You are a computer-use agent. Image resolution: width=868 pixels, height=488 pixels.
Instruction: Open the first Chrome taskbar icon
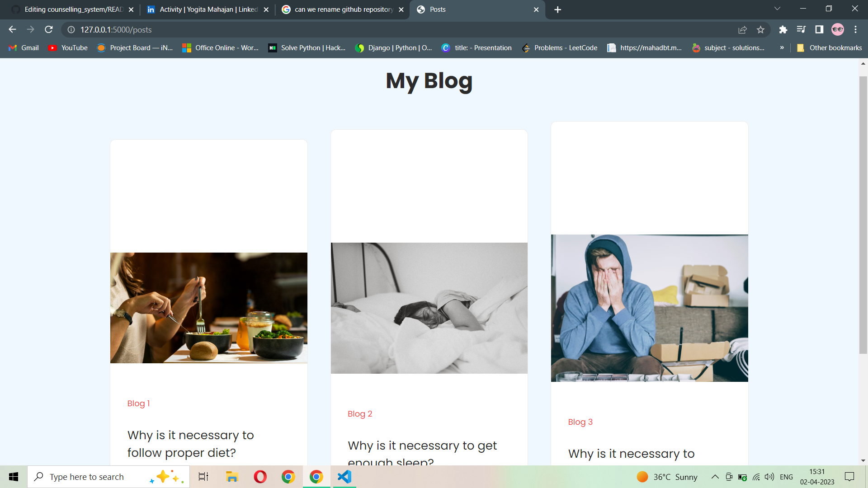288,477
